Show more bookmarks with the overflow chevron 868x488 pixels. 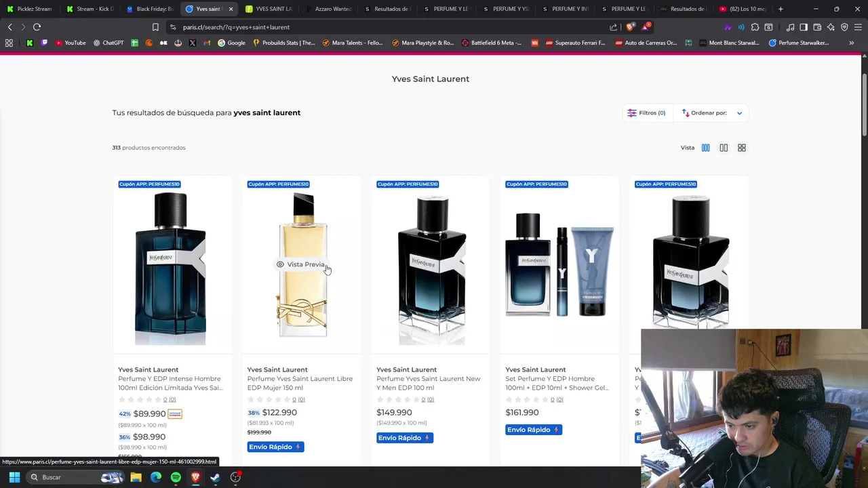coord(851,43)
